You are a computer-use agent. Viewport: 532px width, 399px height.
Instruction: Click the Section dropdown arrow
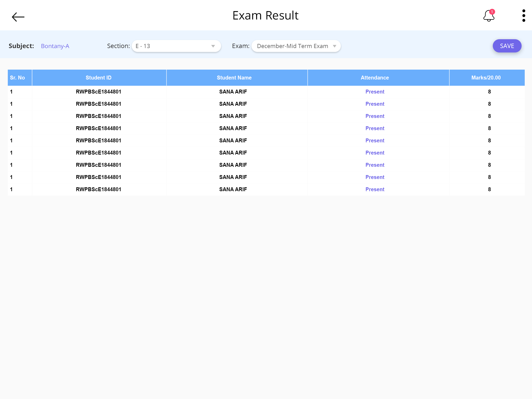(x=213, y=46)
